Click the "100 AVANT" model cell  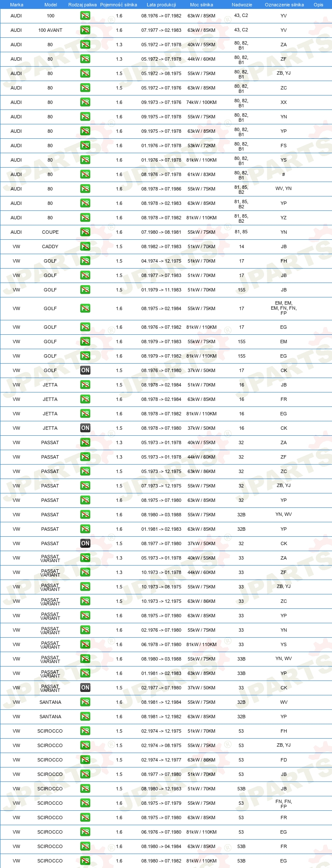[x=50, y=30]
